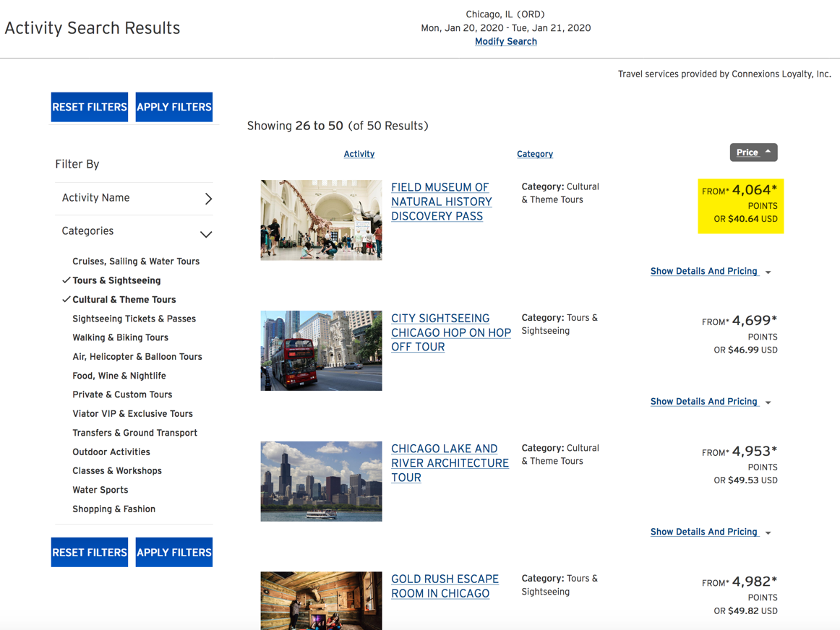Select Outdoor Activities category
This screenshot has width=840, height=630.
111,452
